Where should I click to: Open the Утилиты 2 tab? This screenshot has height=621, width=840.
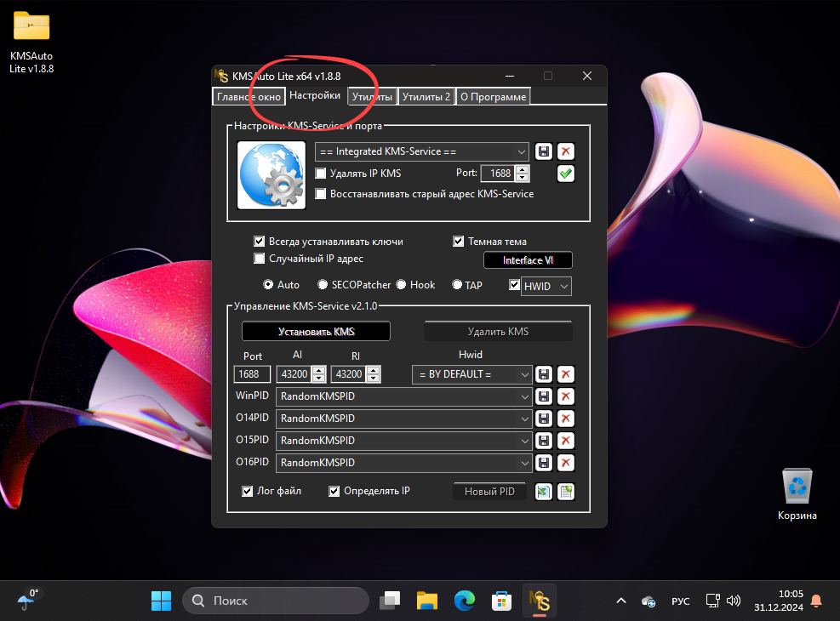[x=426, y=97]
